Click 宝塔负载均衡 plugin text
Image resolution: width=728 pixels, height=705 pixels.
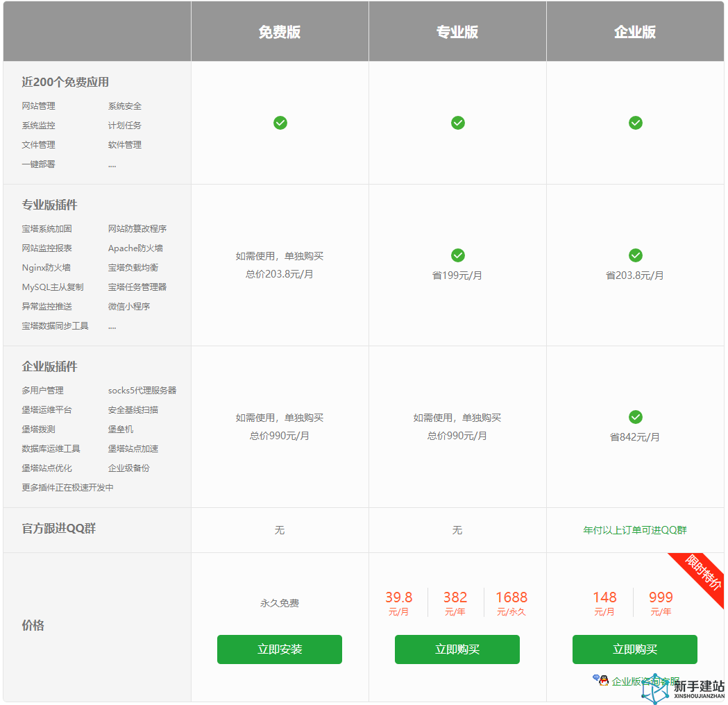pos(133,268)
